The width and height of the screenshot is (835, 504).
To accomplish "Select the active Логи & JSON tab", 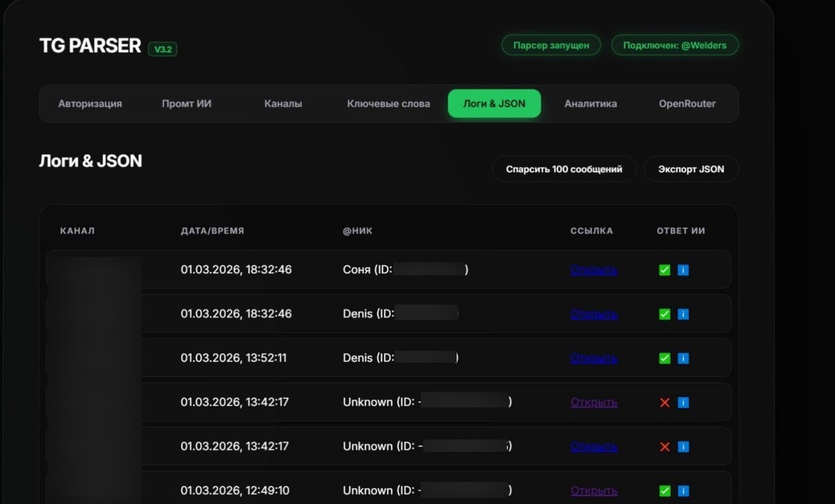I will (494, 104).
